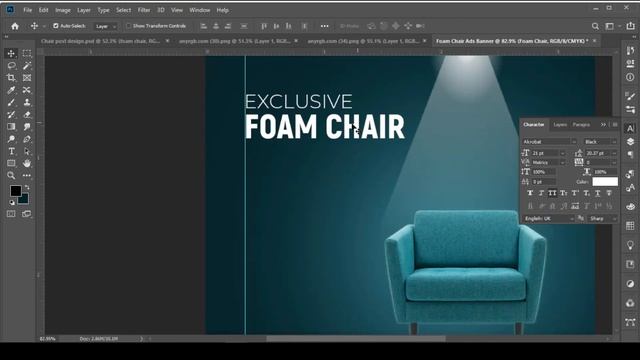Screen dimensions: 640x360
Task: Select the Pen tool
Action: (x=27, y=139)
